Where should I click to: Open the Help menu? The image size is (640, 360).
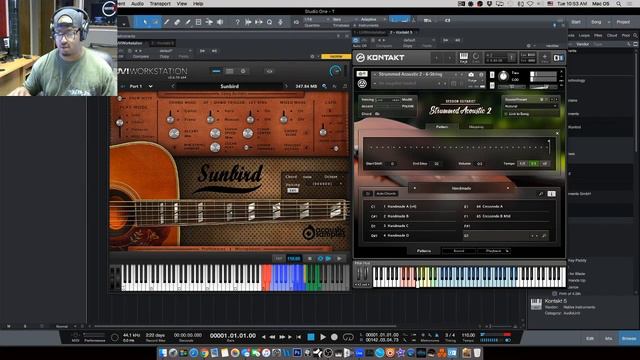tap(198, 3)
